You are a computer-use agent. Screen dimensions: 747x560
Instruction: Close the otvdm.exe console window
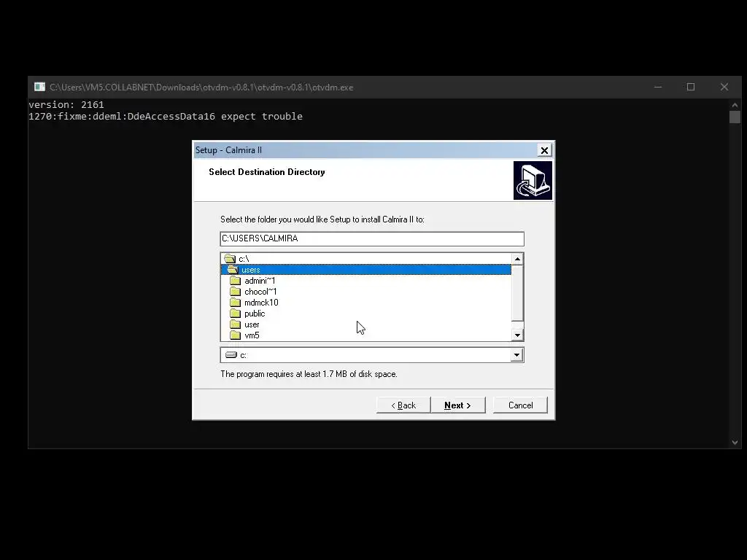724,87
